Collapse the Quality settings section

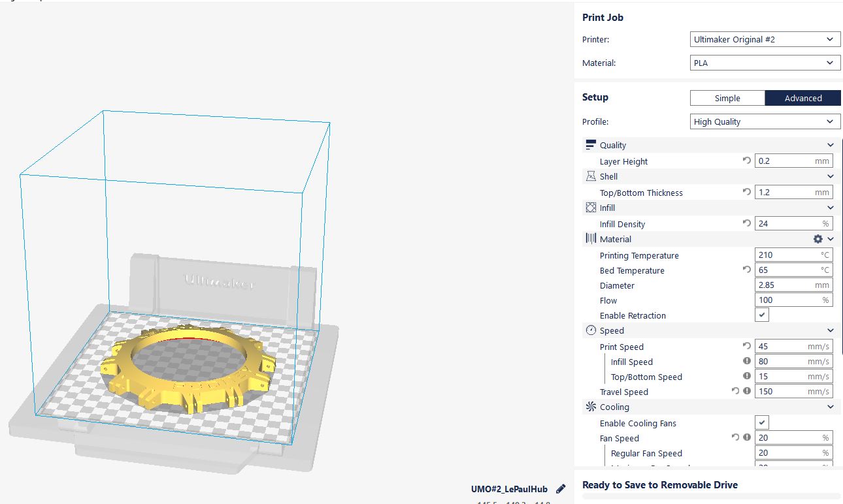(830, 145)
